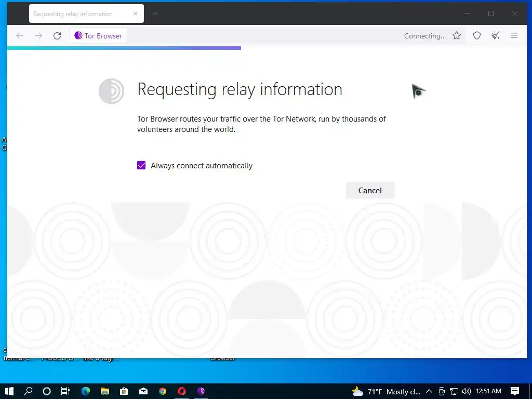This screenshot has width=532, height=399.
Task: Open volume control speaker icon
Action: click(467, 391)
